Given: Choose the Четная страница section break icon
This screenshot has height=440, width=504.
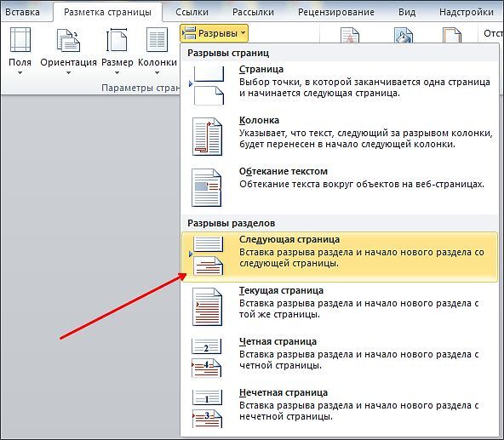Looking at the screenshot, I should coord(206,357).
